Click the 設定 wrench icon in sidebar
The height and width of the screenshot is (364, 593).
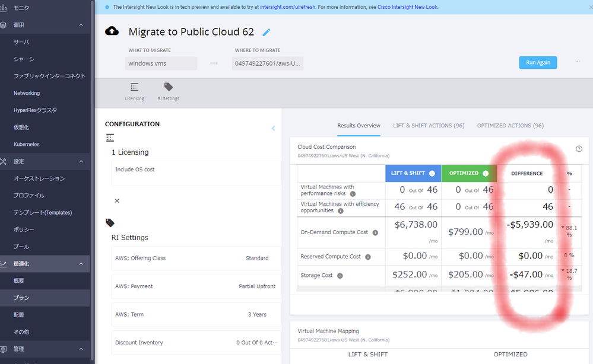pos(3,162)
